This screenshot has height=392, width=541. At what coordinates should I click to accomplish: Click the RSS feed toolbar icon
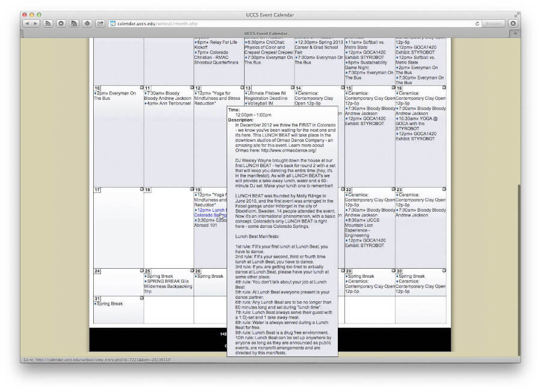(x=48, y=24)
